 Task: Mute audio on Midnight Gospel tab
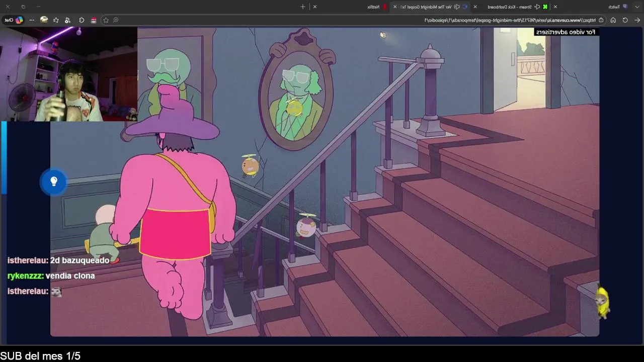457,7
